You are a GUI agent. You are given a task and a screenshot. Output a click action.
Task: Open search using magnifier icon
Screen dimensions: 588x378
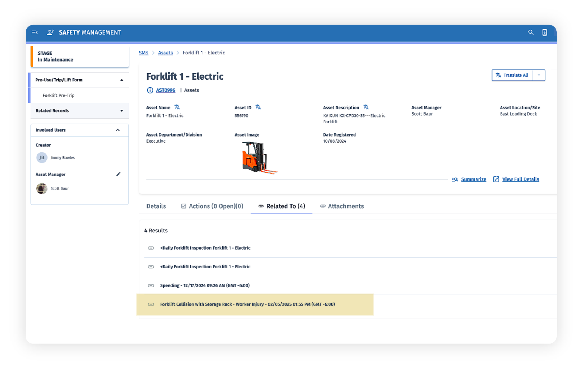(530, 33)
